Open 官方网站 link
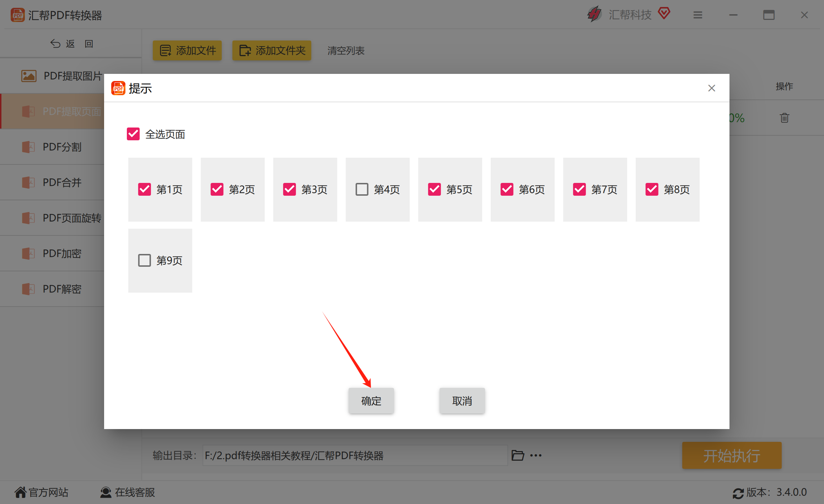This screenshot has width=824, height=504. click(41, 492)
